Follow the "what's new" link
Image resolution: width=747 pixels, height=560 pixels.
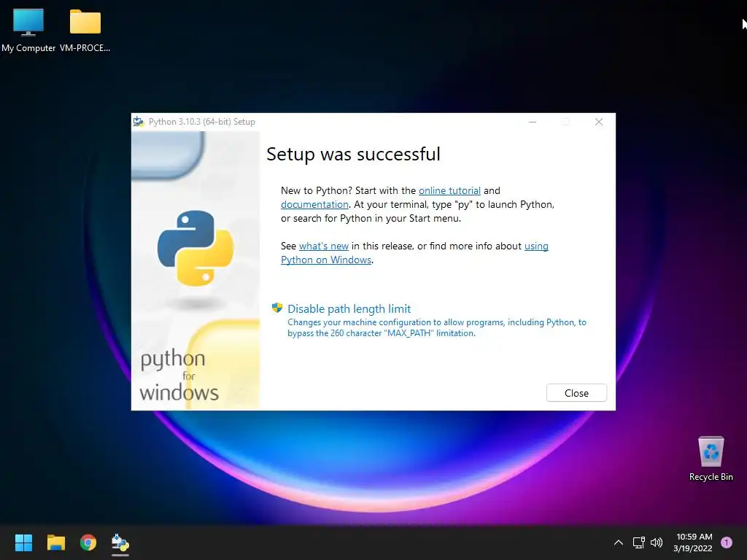[323, 246]
